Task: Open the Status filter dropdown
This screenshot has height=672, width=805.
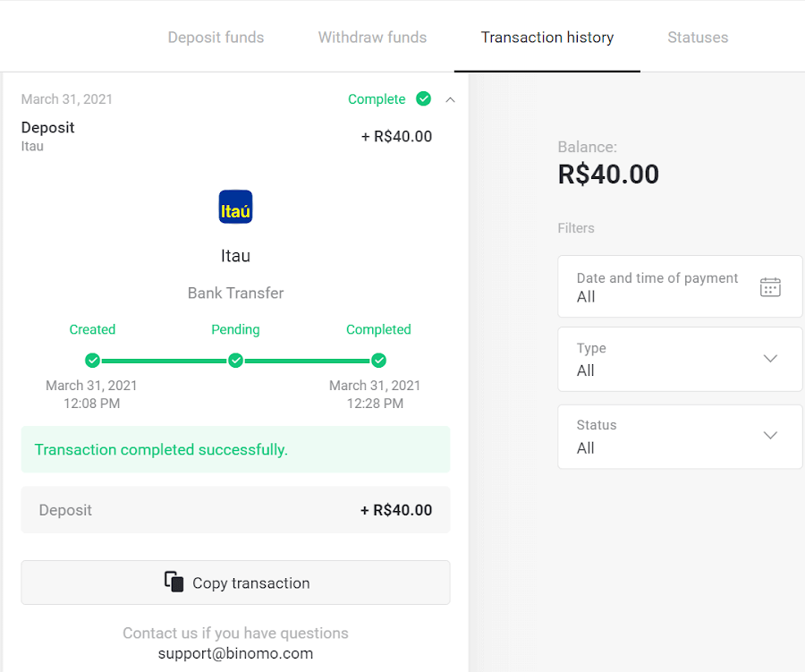Action: click(x=770, y=435)
